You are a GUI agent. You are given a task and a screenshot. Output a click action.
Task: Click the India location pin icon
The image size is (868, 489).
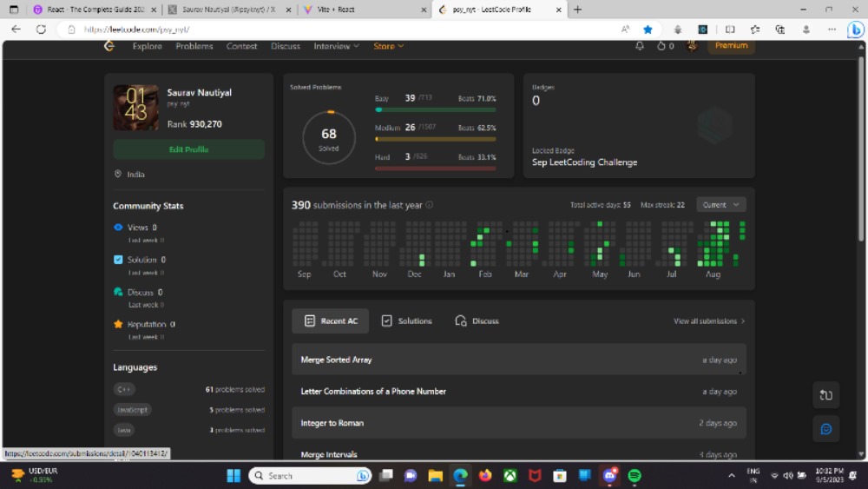tap(118, 174)
